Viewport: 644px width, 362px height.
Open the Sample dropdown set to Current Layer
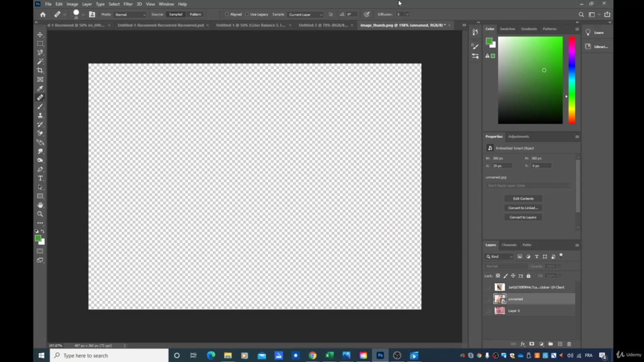[305, 15]
